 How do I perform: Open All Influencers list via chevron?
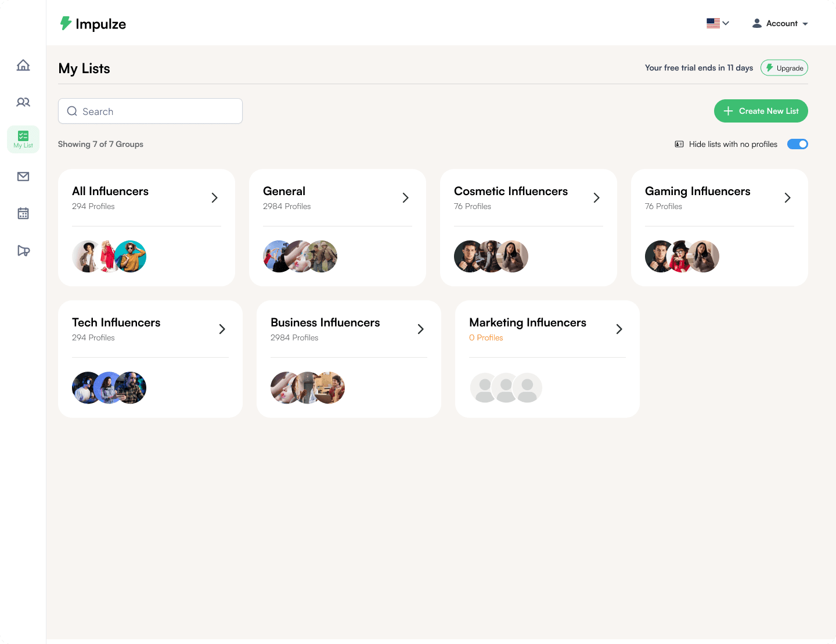pyautogui.click(x=214, y=198)
